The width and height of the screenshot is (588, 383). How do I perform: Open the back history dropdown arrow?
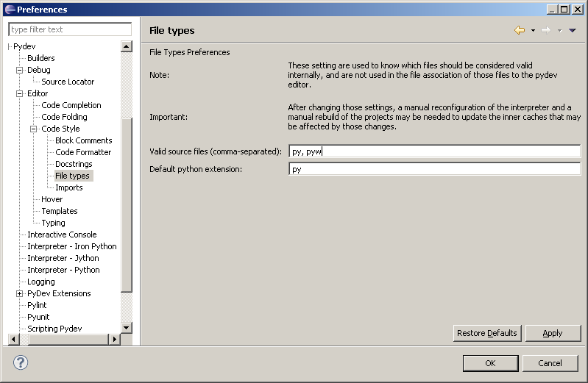tap(533, 31)
